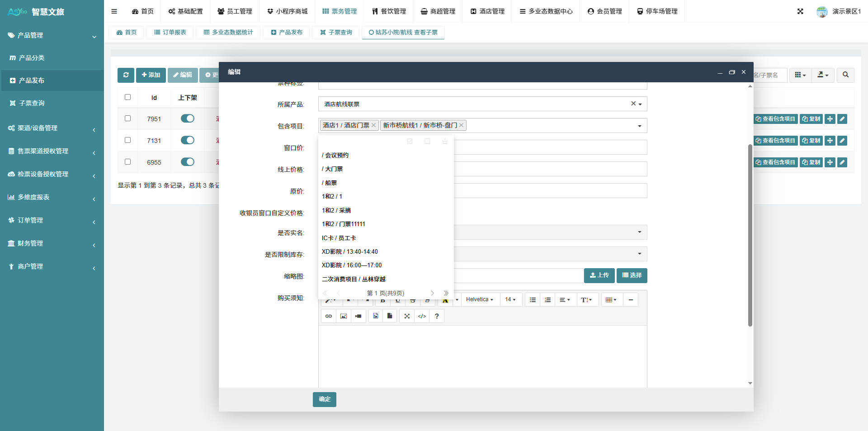Open code view in the editor
868x431 pixels.
(422, 316)
